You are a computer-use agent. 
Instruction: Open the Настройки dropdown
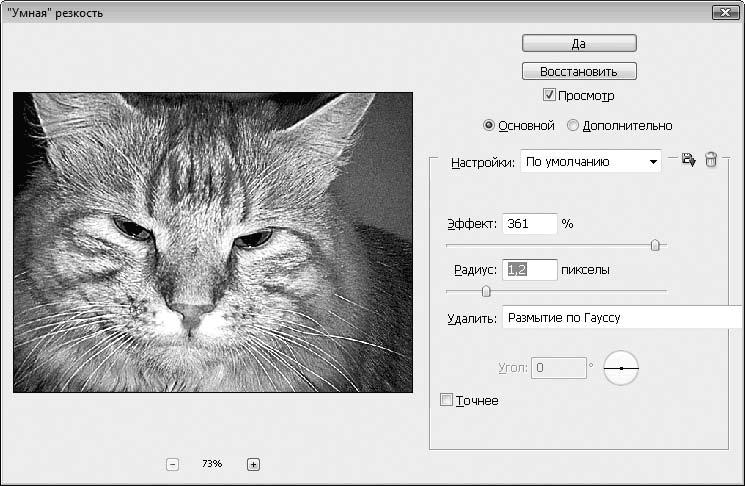tap(591, 162)
